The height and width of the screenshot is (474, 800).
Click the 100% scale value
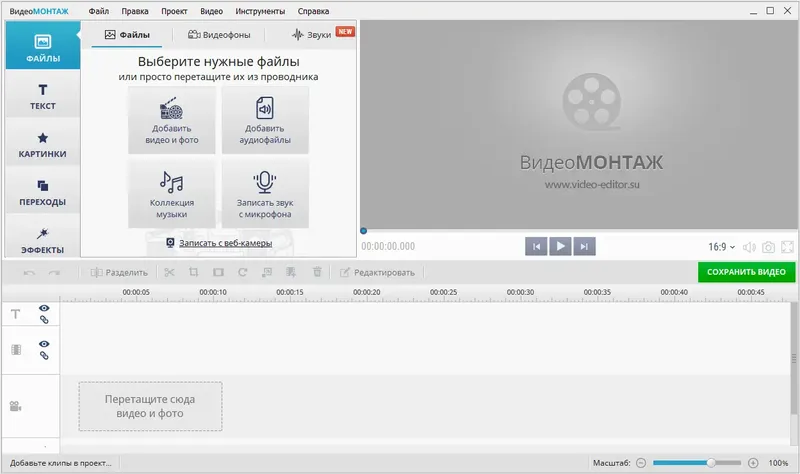point(779,463)
